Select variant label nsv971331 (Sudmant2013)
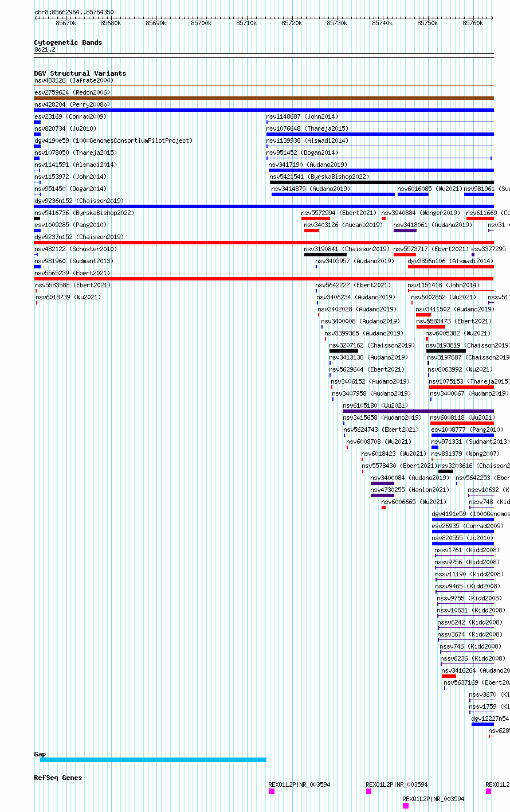This screenshot has height=812, width=510. 470,442
